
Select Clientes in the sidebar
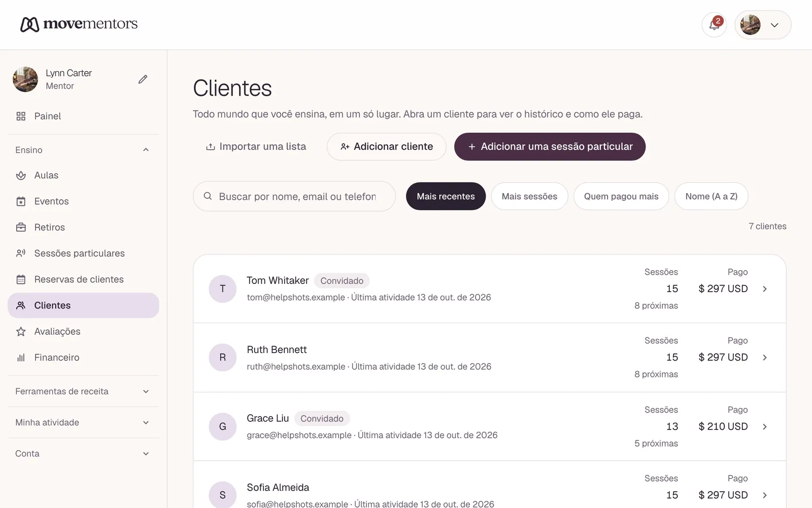pos(83,305)
